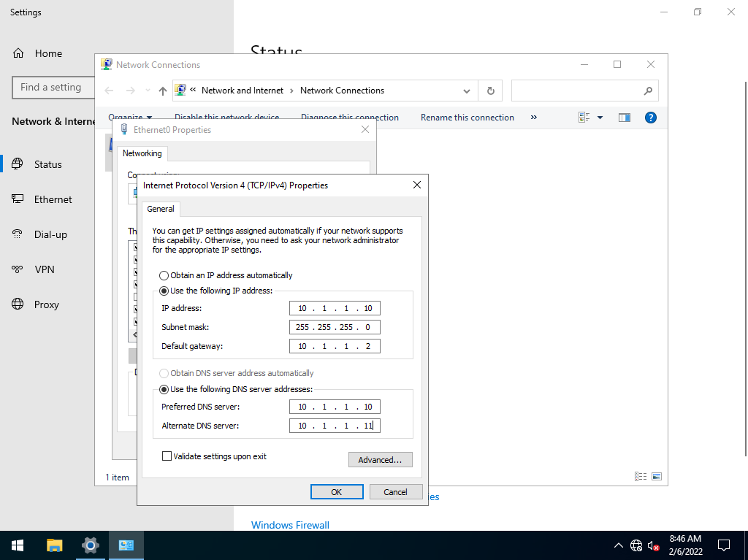748x560 pixels.
Task: Close the IPv4 Properties dialog
Action: (417, 185)
